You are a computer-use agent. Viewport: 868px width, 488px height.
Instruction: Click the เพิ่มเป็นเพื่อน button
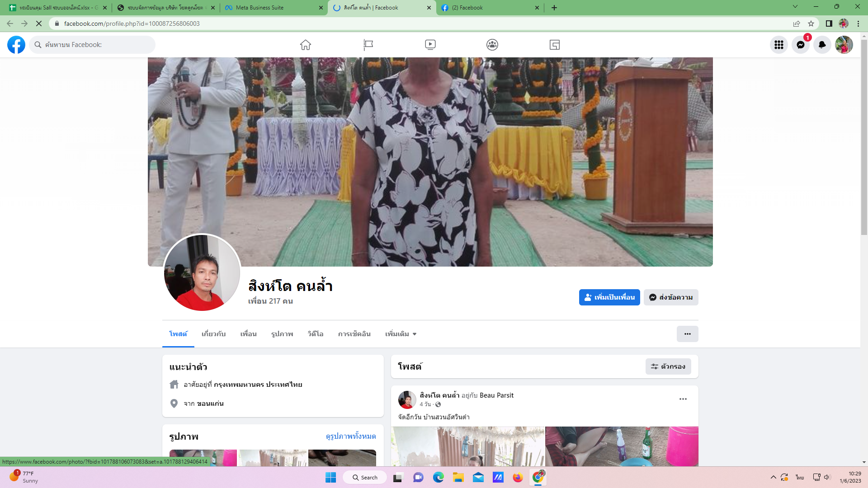[x=609, y=297]
